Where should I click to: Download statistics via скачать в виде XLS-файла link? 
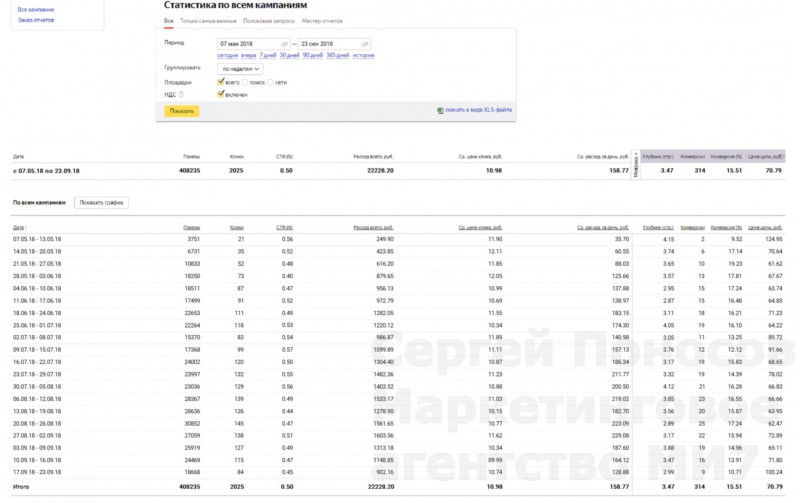[478, 110]
